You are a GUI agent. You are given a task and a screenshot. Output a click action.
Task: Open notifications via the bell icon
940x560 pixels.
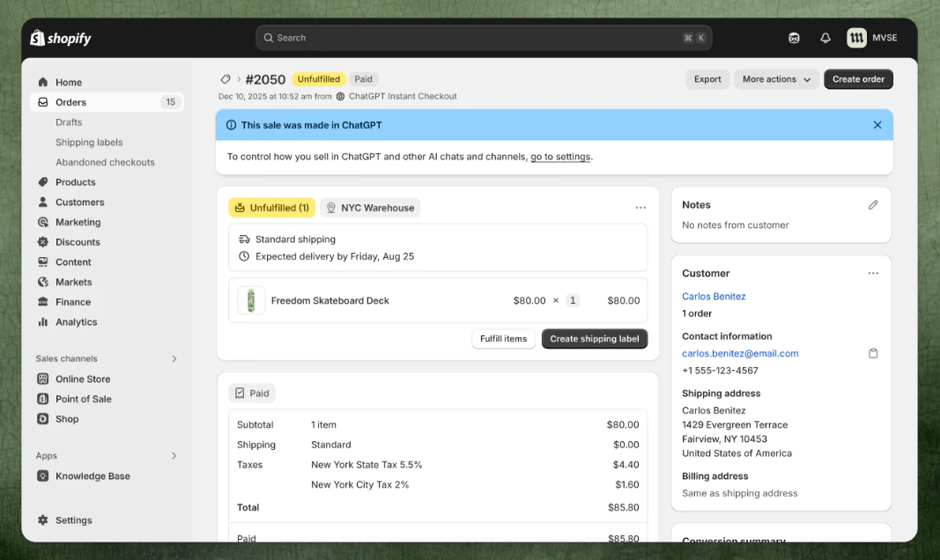pos(825,38)
